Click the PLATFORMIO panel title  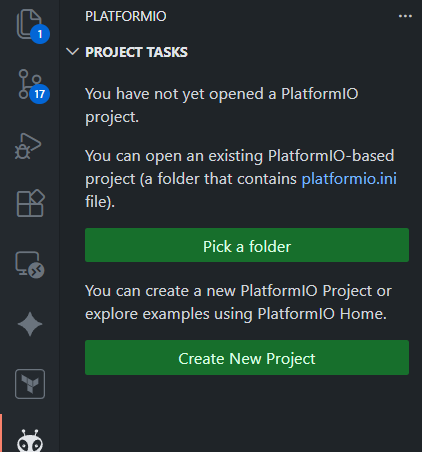(126, 16)
